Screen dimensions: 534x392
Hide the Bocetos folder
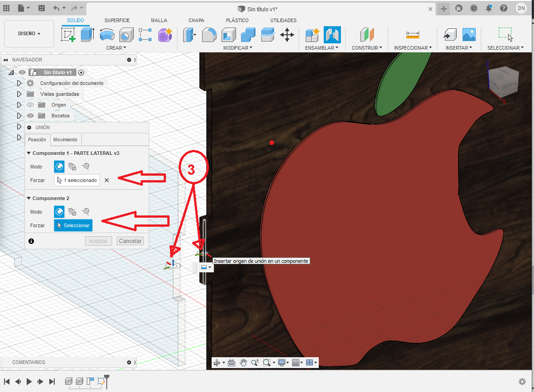pos(30,116)
